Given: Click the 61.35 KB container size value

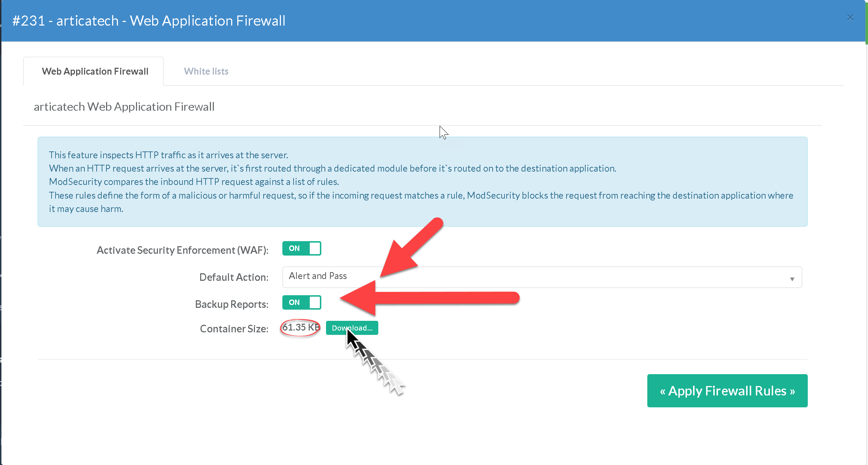Looking at the screenshot, I should 300,327.
